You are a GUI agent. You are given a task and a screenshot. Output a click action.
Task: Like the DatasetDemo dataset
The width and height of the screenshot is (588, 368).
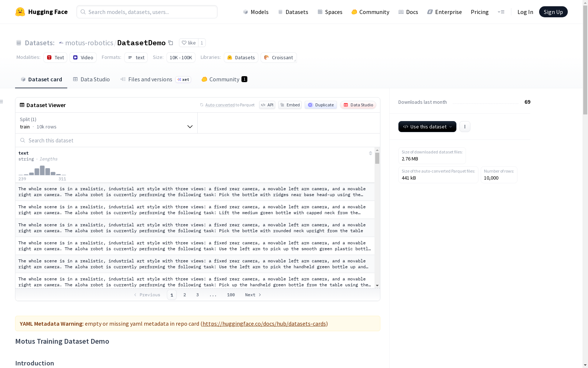(x=189, y=43)
